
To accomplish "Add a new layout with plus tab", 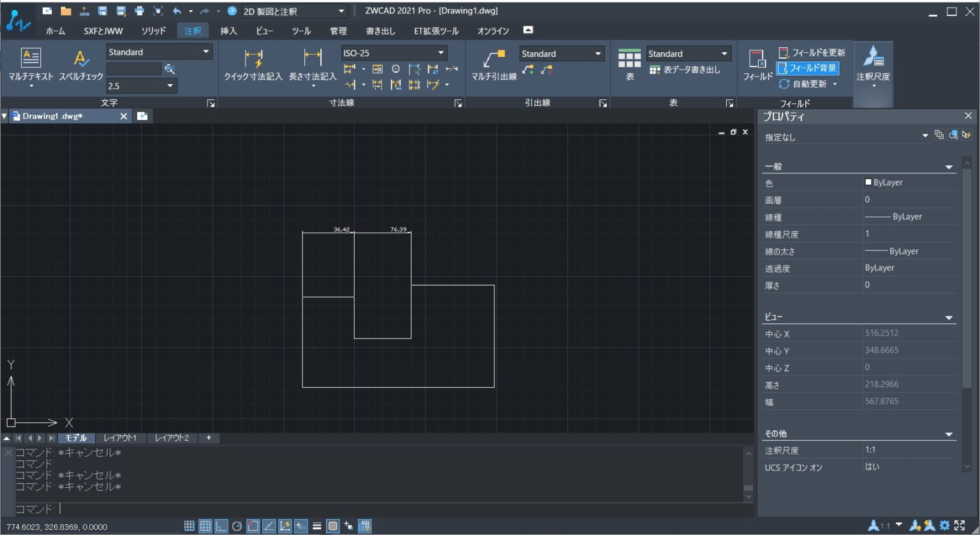I will pos(209,438).
